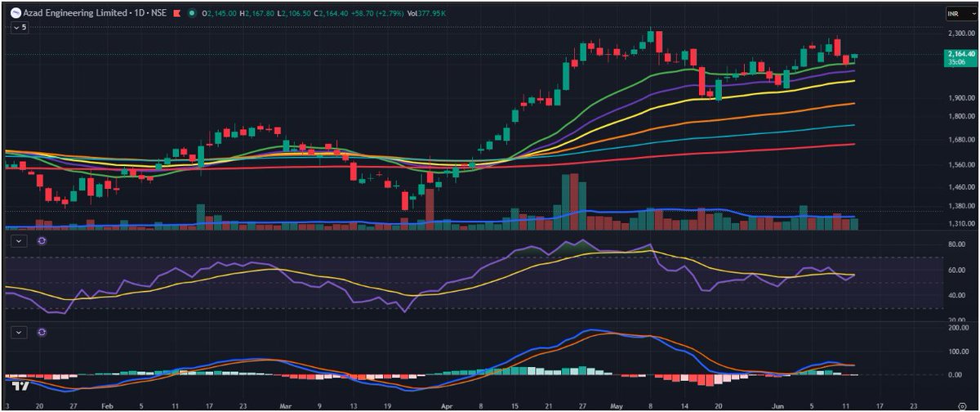Collapse the MACD pane legend chevron
Viewport: 980px width, 412px height.
(20, 333)
